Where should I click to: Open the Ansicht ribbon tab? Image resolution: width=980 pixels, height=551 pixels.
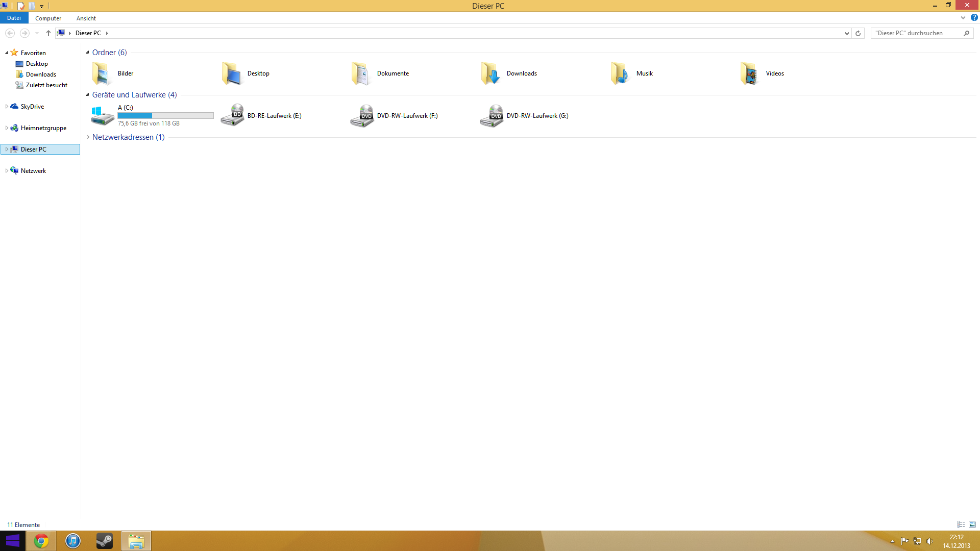click(86, 18)
